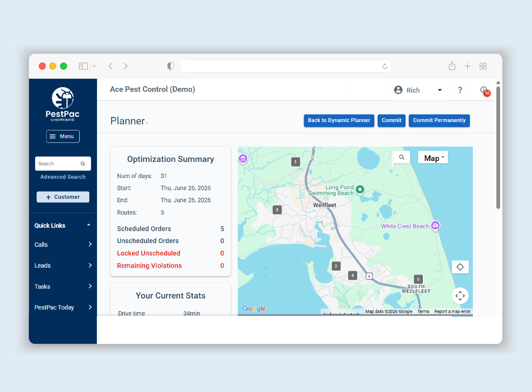Click the sidebar search magnifier icon
The height and width of the screenshot is (392, 532).
83,164
